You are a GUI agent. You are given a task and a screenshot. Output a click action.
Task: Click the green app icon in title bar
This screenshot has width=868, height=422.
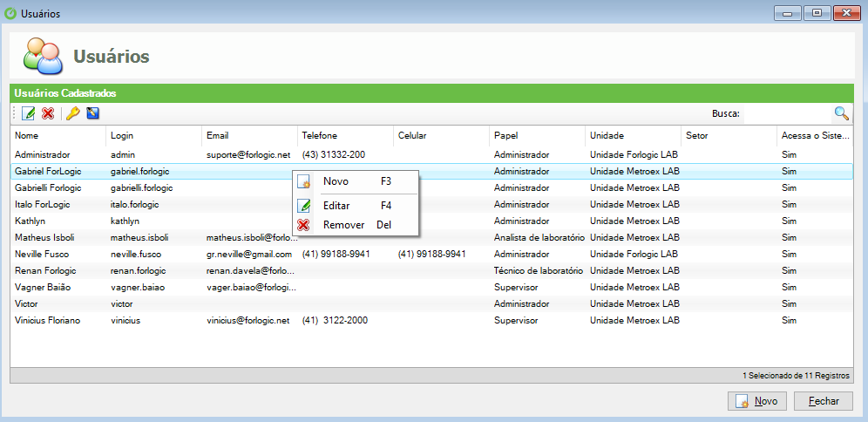[x=10, y=13]
